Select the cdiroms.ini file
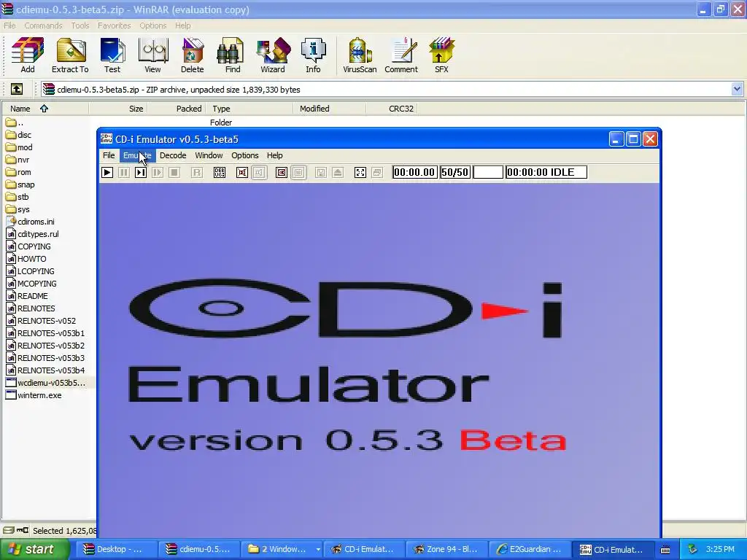This screenshot has width=747, height=560. coord(31,222)
